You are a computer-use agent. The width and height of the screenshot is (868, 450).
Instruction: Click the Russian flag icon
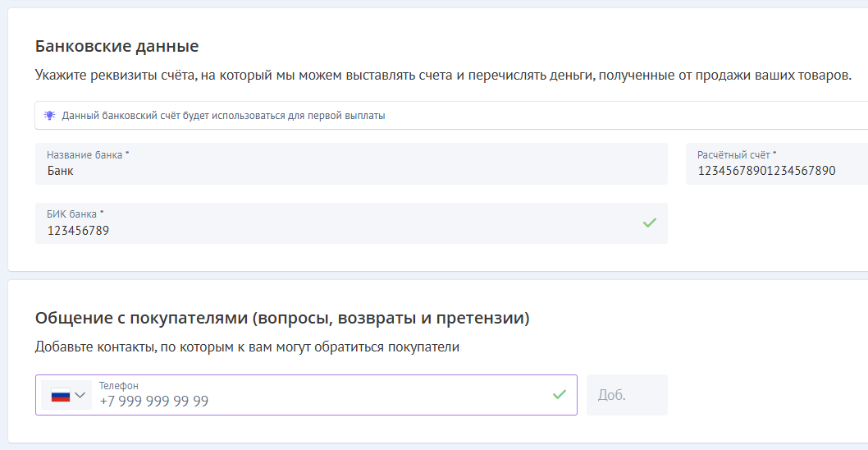tap(61, 395)
